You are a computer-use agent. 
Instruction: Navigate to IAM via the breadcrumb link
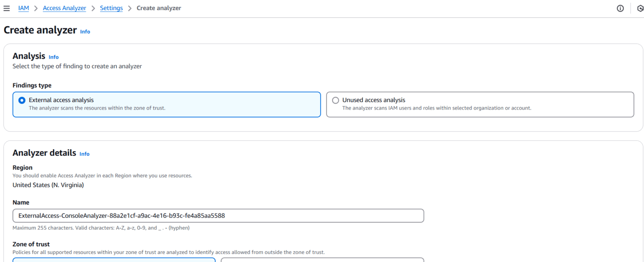(x=23, y=8)
